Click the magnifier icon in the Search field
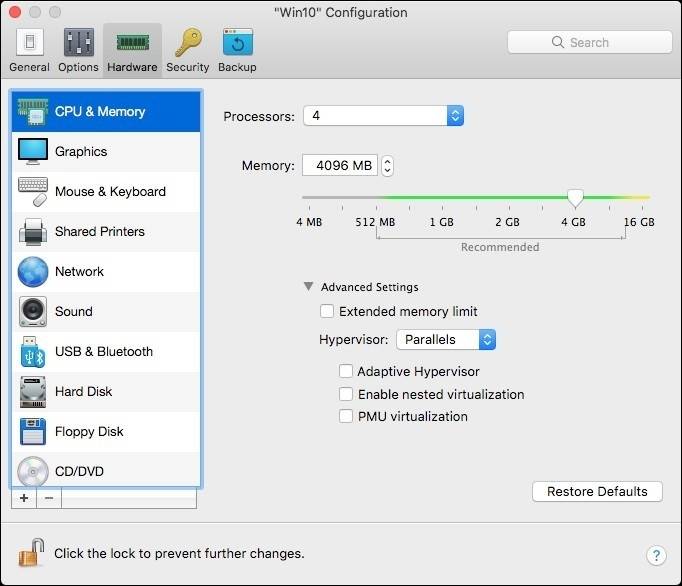This screenshot has height=586, width=682. point(558,42)
